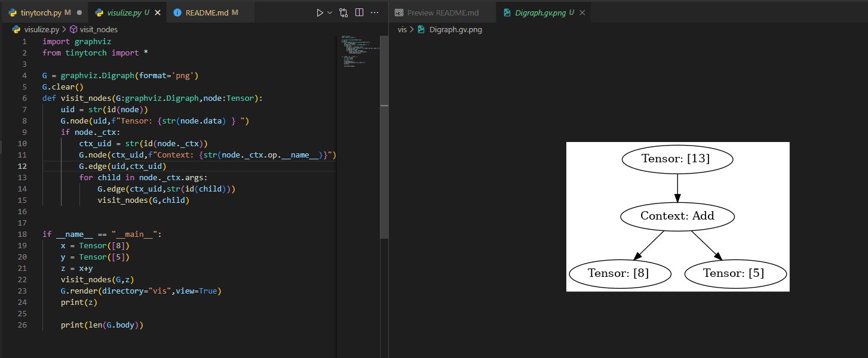
Task: Click Digraph.gv.png in the image breadcrumb
Action: (455, 29)
